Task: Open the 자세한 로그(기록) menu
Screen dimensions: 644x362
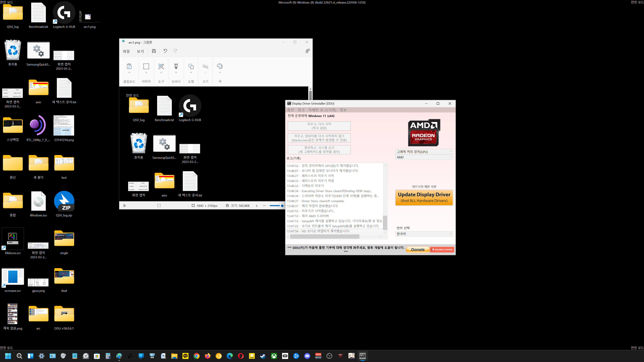Action: point(322,110)
